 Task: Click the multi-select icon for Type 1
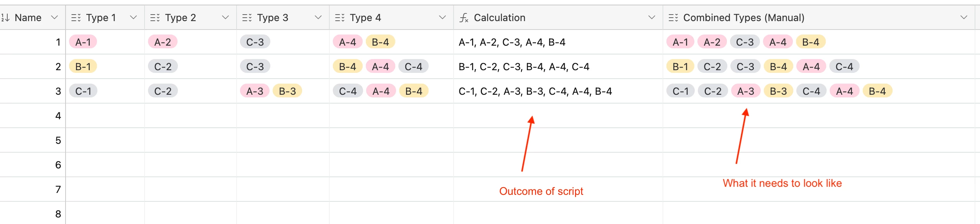(76, 18)
